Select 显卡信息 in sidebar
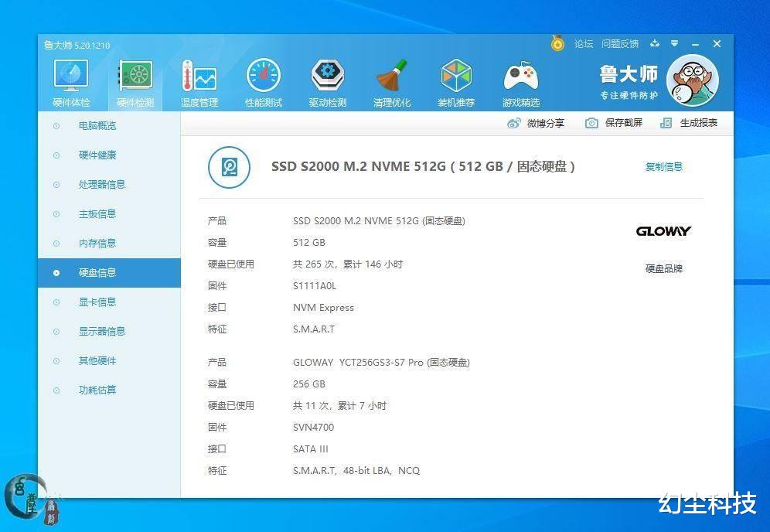 109,302
